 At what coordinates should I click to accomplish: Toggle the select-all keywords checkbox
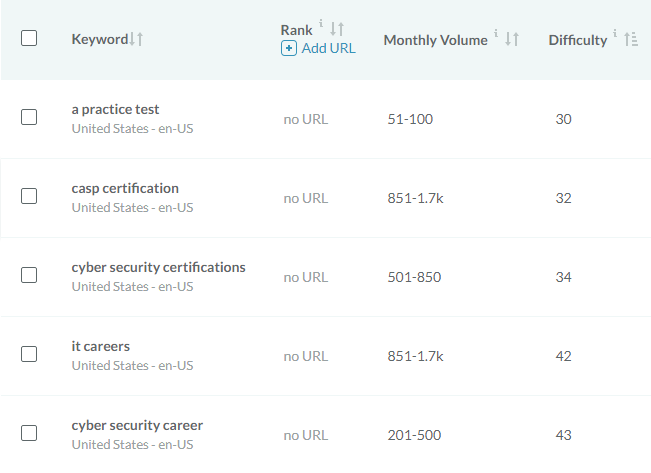[x=29, y=38]
